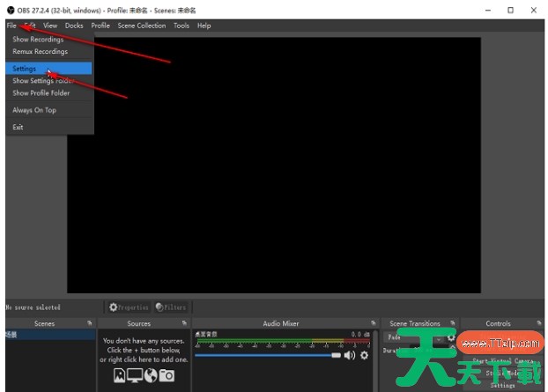Click the browser globe source icon
This screenshot has width=548, height=392.
coord(151,375)
